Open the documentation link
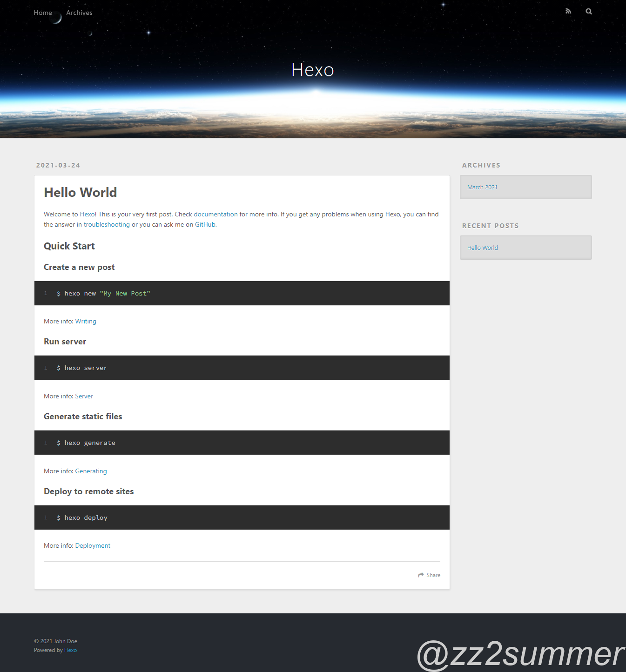This screenshot has height=672, width=626. pyautogui.click(x=215, y=214)
